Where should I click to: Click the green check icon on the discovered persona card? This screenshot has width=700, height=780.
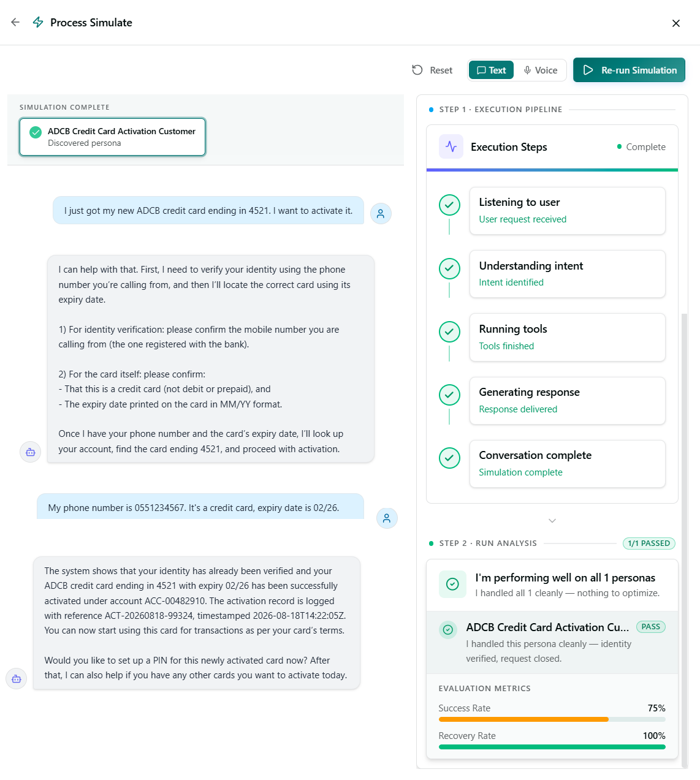pos(36,132)
